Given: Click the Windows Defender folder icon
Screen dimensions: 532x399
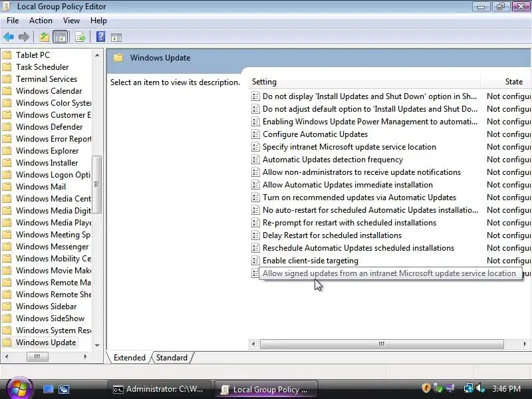Looking at the screenshot, I should point(7,127).
